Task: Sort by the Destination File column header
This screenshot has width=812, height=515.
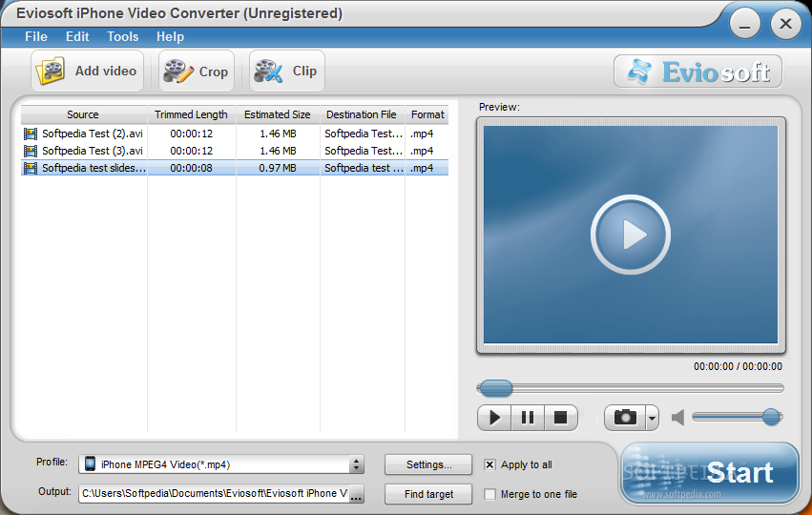Action: pyautogui.click(x=362, y=114)
